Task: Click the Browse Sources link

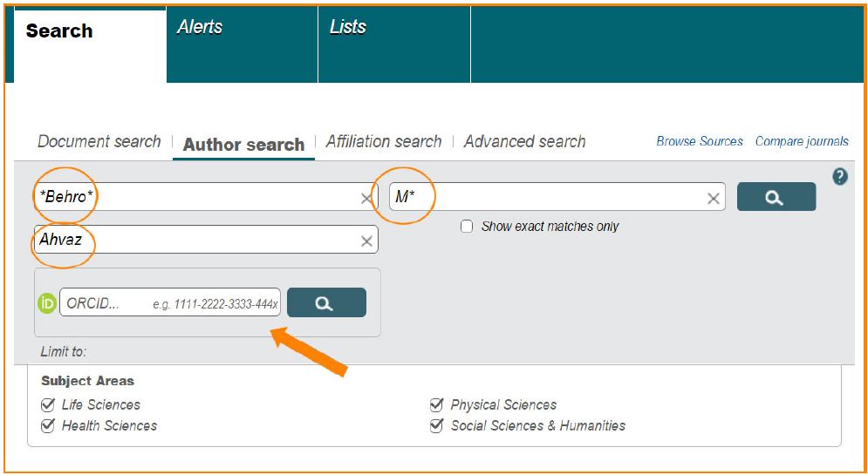Action: point(700,141)
